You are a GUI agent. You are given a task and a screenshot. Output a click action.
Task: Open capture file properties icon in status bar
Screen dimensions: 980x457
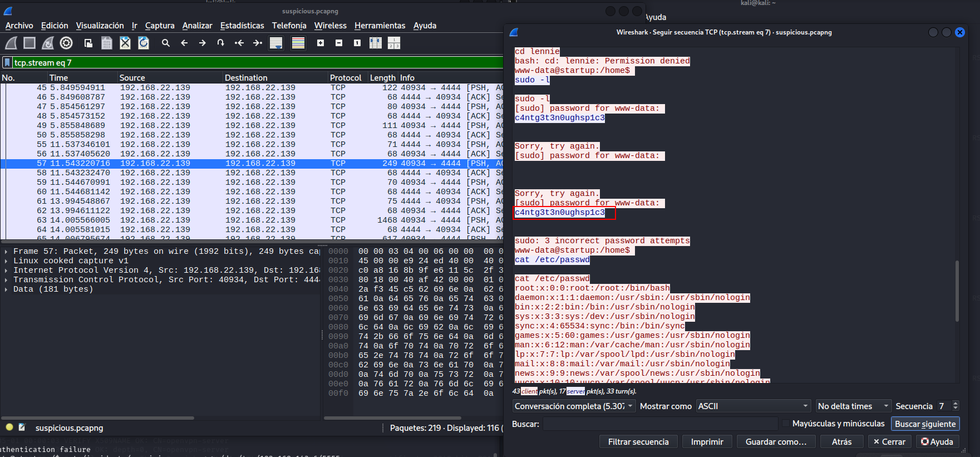point(22,427)
